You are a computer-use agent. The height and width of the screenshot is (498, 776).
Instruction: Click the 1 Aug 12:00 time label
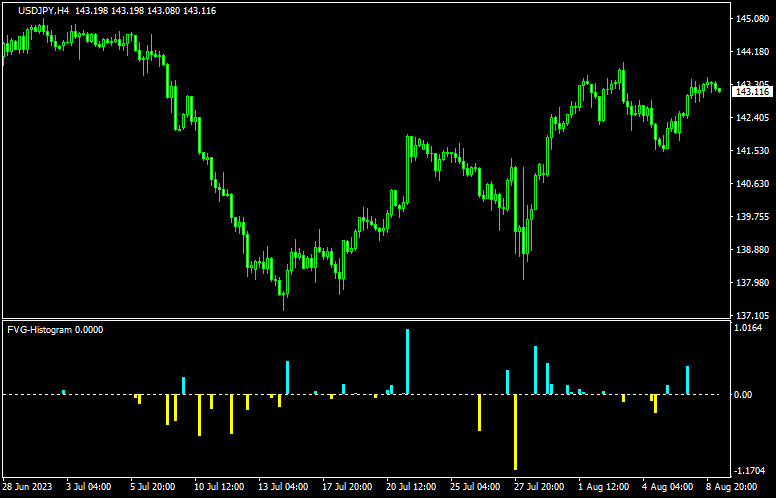click(603, 487)
